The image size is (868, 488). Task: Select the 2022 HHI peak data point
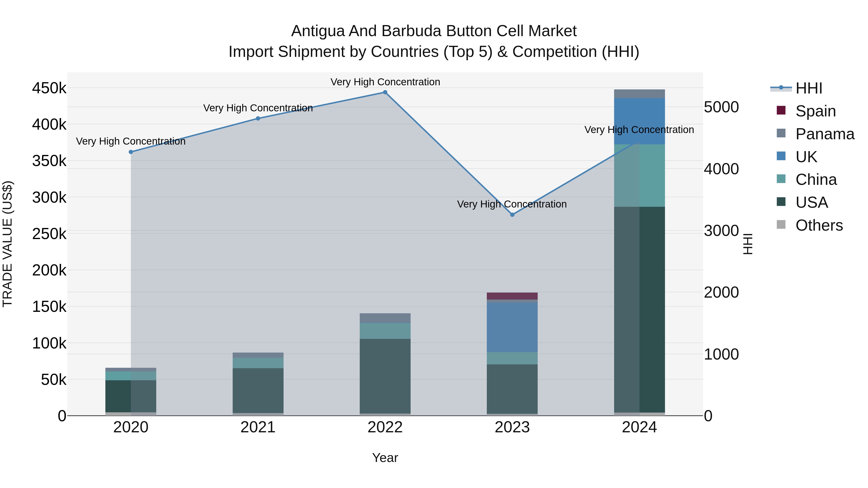[385, 92]
